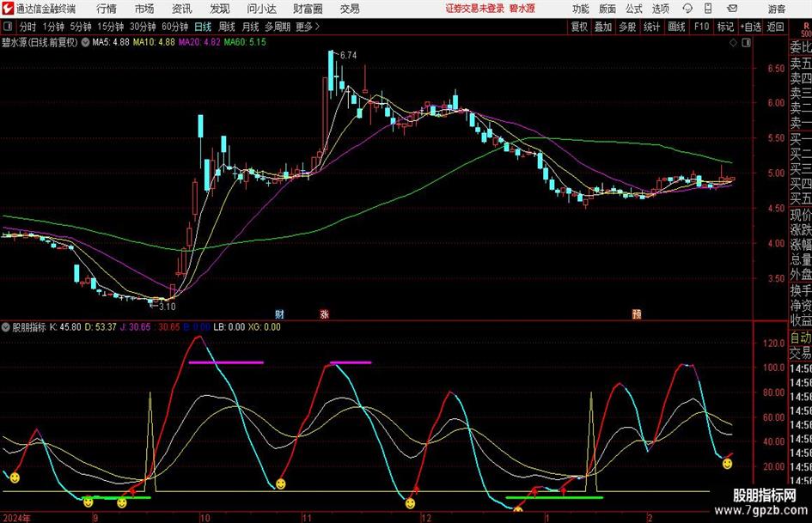The height and width of the screenshot is (523, 812).
Task: Switch to 1分钟 period tab
Action: coord(52,27)
